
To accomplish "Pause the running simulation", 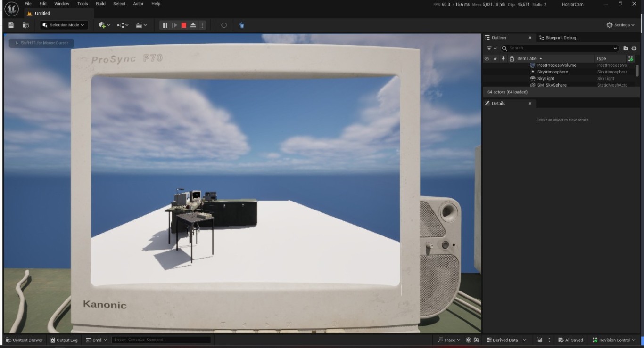I will tap(165, 25).
